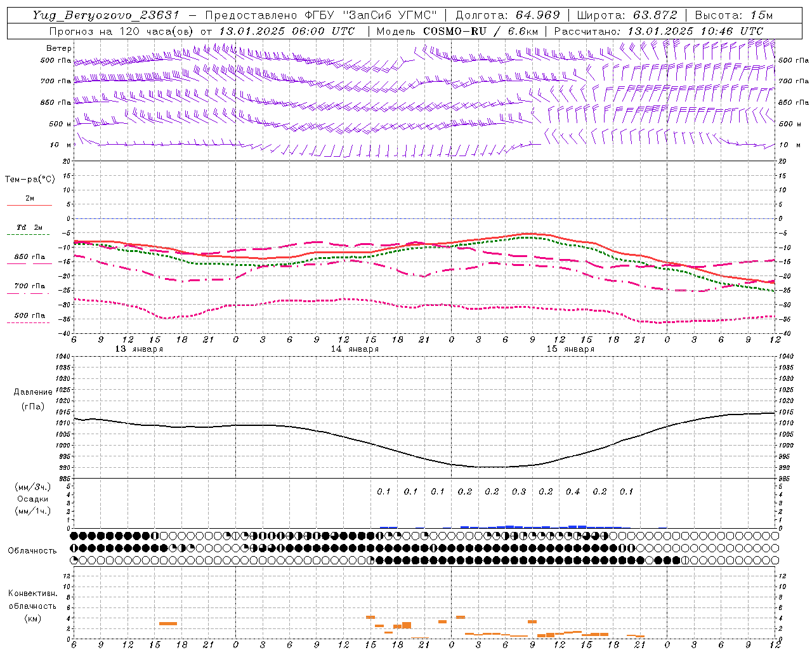Click the 'Ветер' wind panel label
Image resolution: width=812 pixels, height=650 pixels.
tap(59, 48)
